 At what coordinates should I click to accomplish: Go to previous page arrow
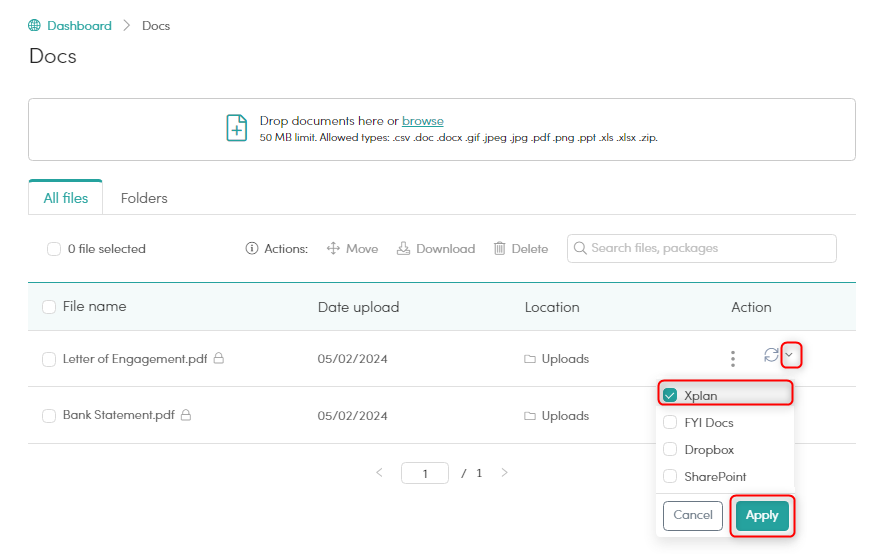coord(379,473)
